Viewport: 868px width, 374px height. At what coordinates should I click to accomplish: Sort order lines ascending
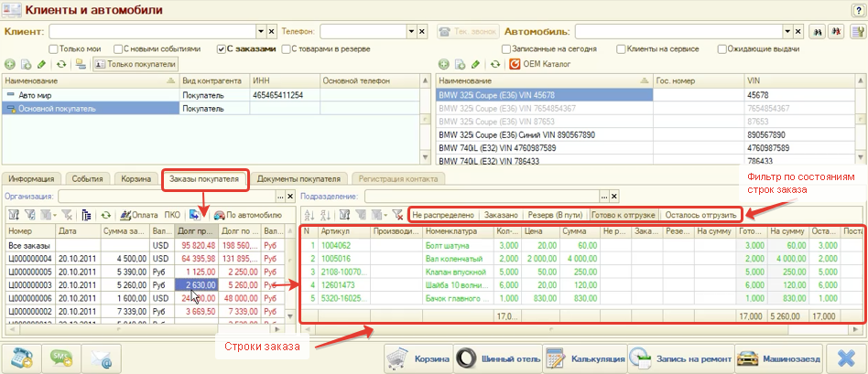309,215
